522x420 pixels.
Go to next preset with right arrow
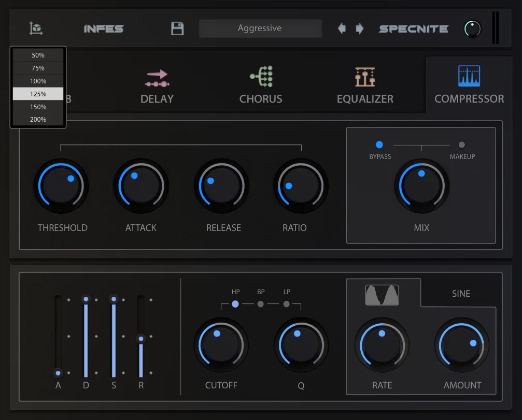click(x=360, y=28)
